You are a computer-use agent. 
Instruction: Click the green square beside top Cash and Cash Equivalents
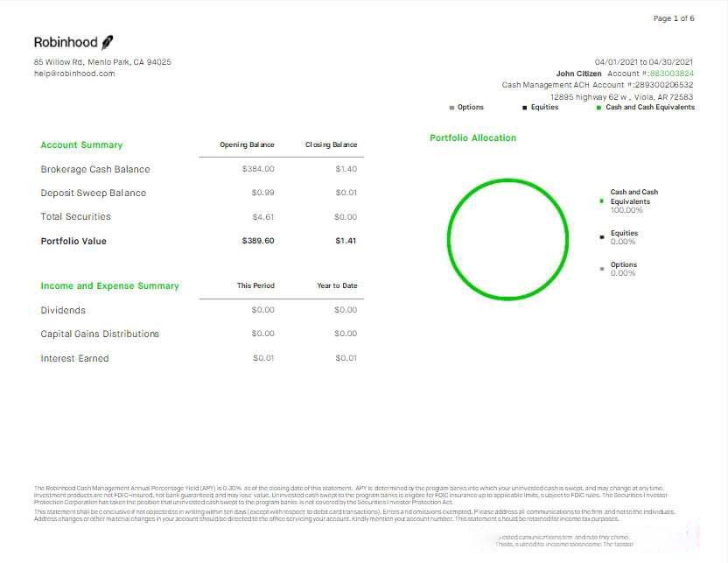click(598, 108)
